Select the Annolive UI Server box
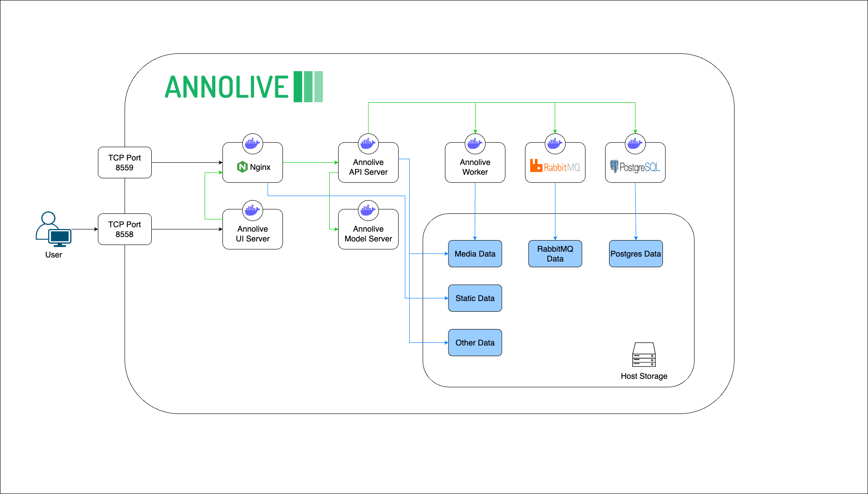The width and height of the screenshot is (868, 494). pos(253,229)
